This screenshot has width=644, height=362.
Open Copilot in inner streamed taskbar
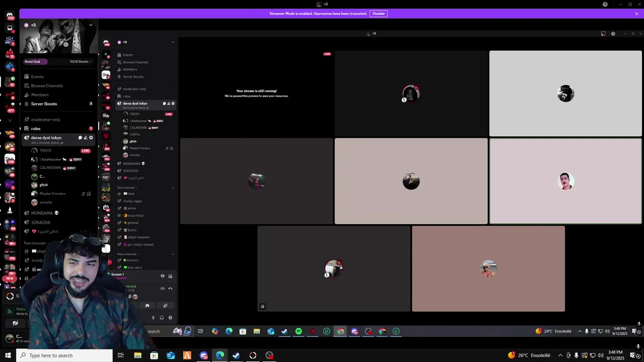point(215,331)
